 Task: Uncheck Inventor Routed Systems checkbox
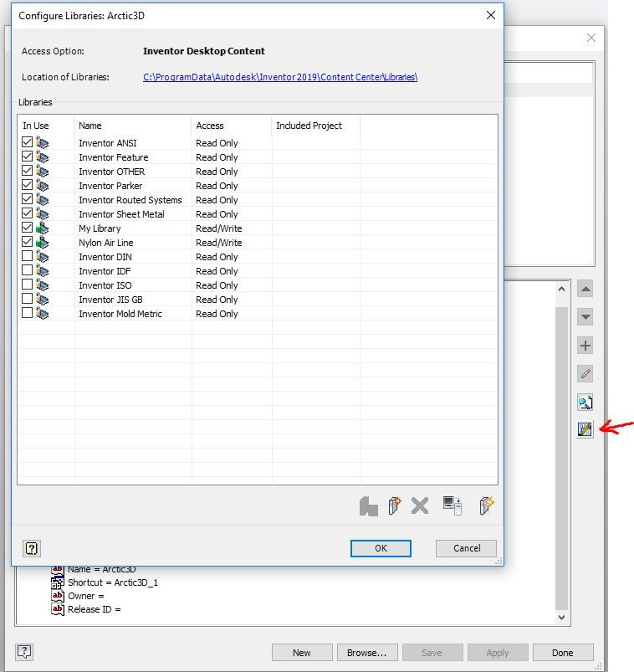pyautogui.click(x=27, y=199)
